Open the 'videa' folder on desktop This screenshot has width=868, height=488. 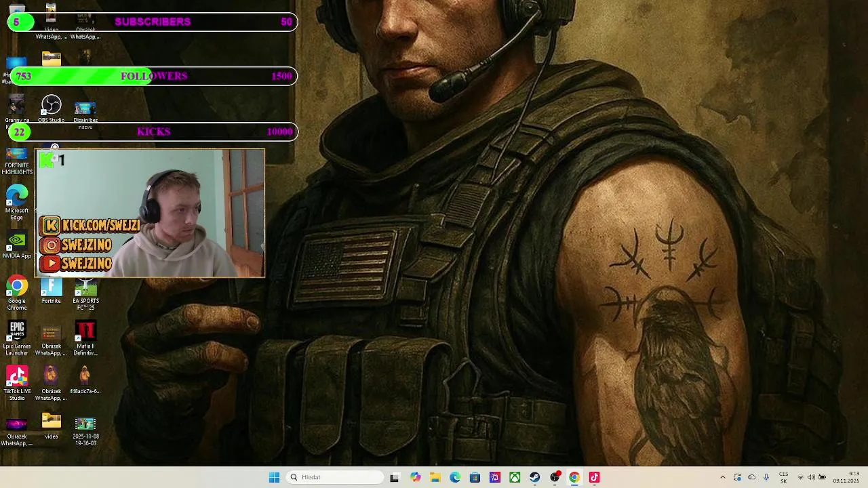tap(51, 426)
